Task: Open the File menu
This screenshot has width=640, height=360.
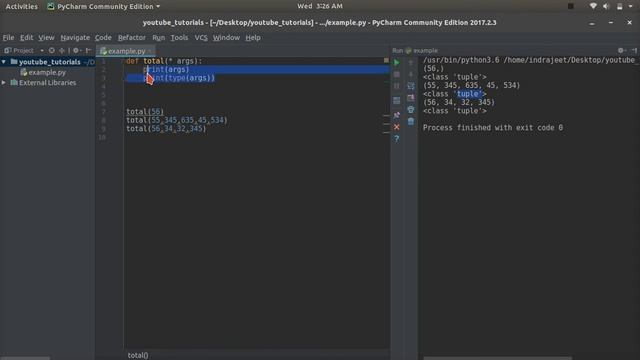Action: click(8, 38)
